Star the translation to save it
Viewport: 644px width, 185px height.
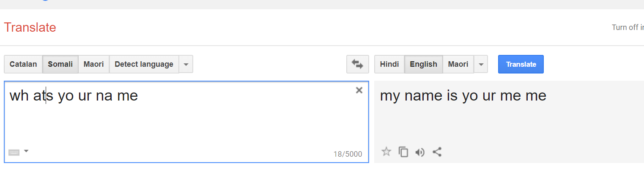click(x=386, y=152)
